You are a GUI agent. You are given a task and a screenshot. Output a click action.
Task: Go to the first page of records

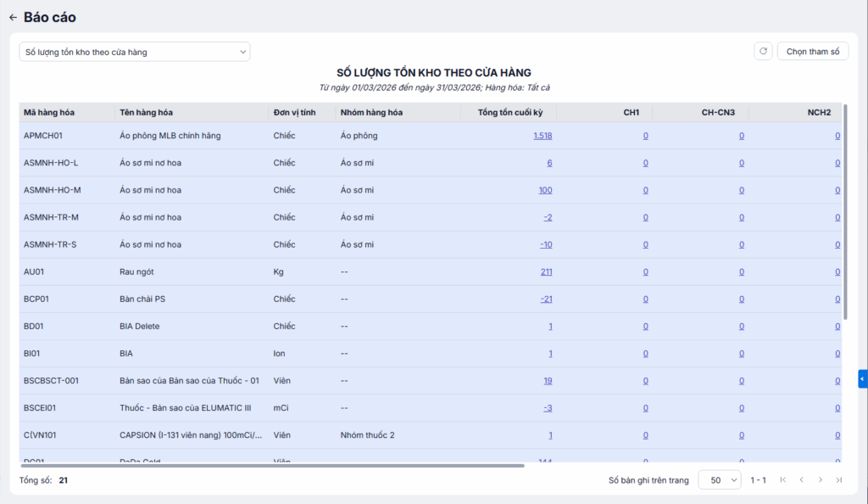(x=782, y=480)
